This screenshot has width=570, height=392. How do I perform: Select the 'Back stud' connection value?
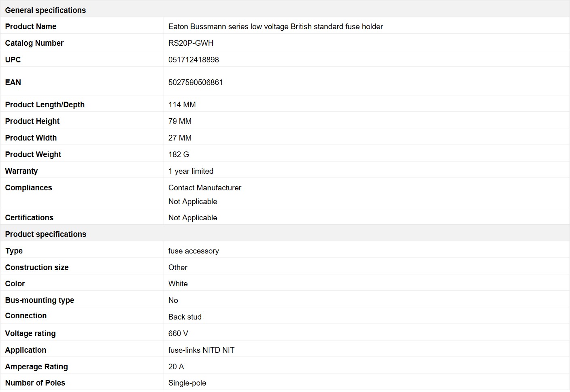point(185,317)
